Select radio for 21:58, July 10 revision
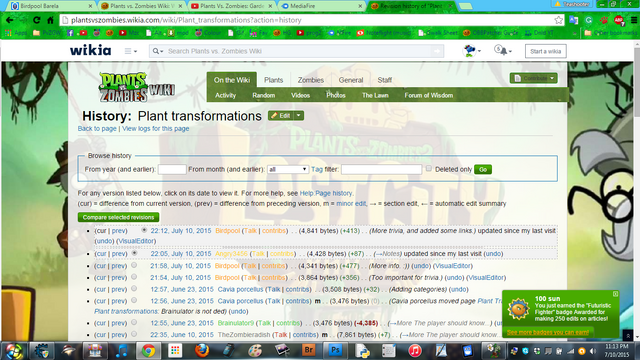Viewport: 640px width, 360px height. [134, 265]
